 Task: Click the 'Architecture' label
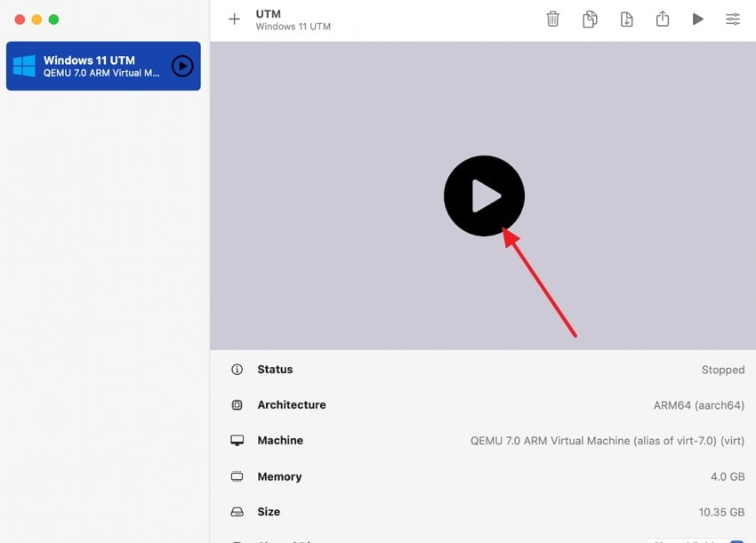[x=291, y=404]
